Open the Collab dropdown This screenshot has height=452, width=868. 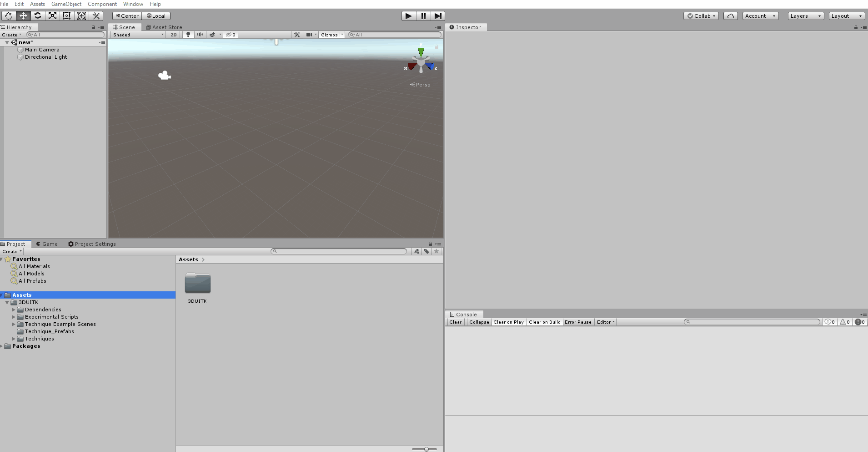[701, 16]
